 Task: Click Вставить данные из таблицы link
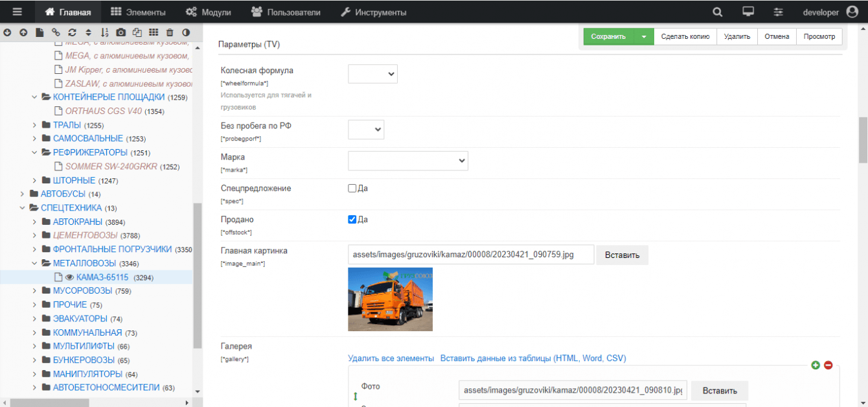[533, 358]
